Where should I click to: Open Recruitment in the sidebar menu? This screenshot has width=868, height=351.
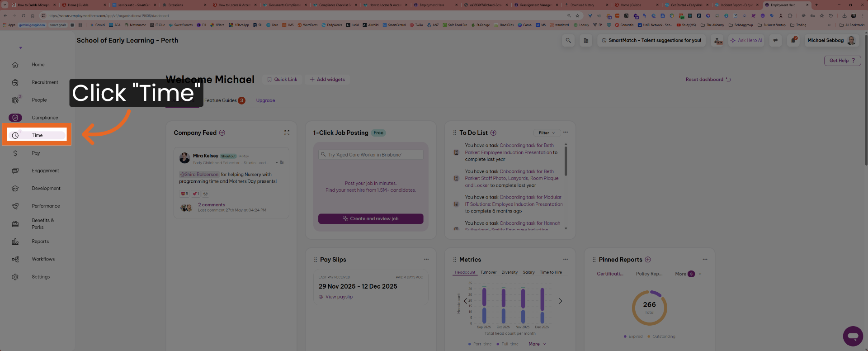(44, 82)
